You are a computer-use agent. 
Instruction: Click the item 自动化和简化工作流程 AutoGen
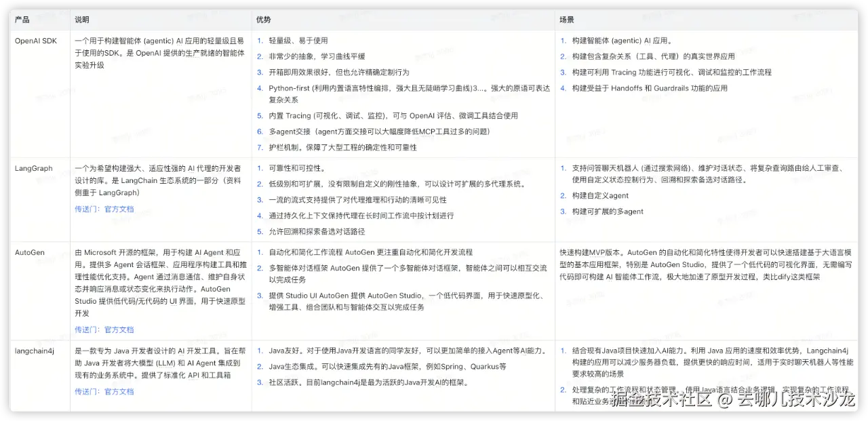coord(370,252)
